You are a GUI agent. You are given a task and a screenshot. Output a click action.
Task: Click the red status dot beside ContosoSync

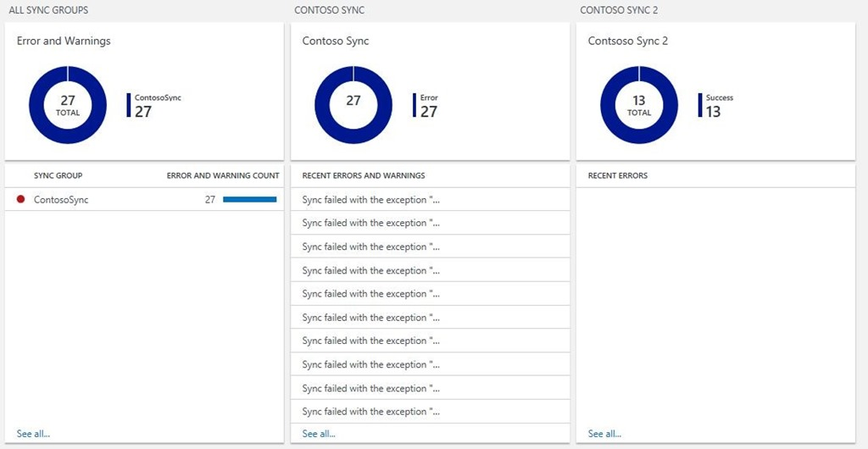(20, 200)
